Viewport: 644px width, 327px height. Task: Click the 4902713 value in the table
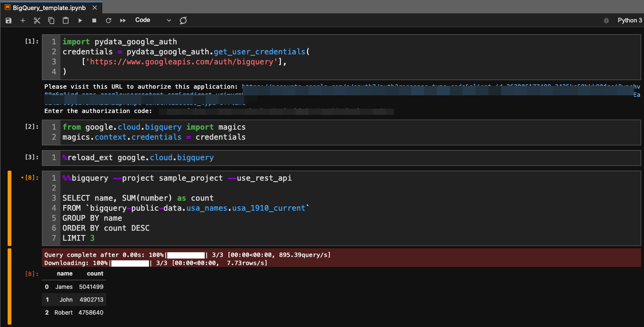coord(91,300)
